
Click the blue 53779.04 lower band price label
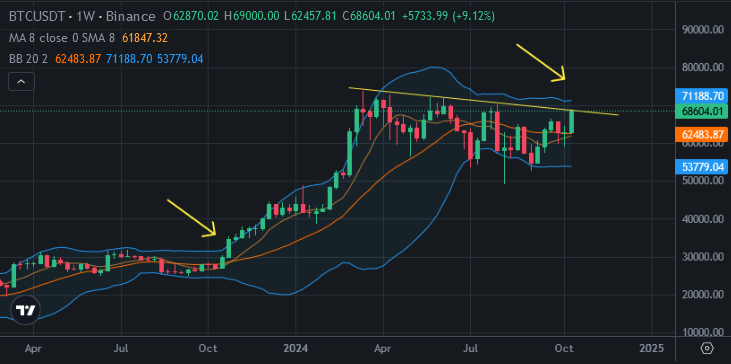pos(702,166)
